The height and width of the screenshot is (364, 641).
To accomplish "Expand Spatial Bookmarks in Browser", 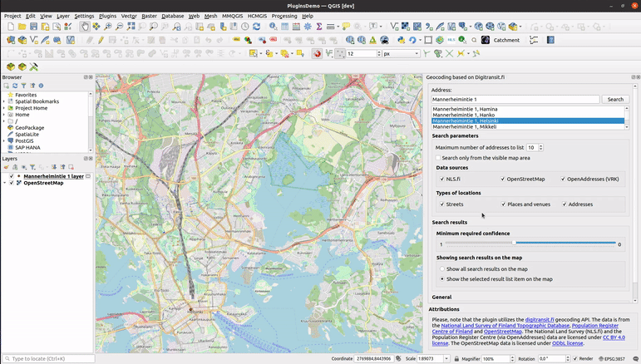I will (x=4, y=101).
